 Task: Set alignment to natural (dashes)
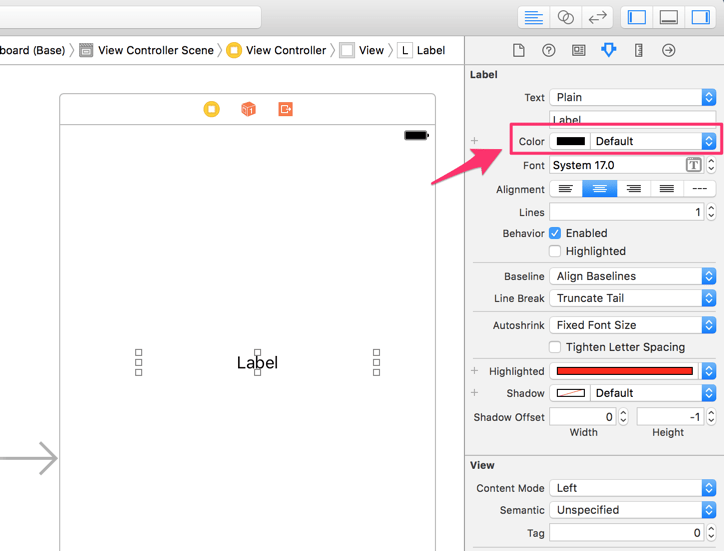(x=700, y=189)
